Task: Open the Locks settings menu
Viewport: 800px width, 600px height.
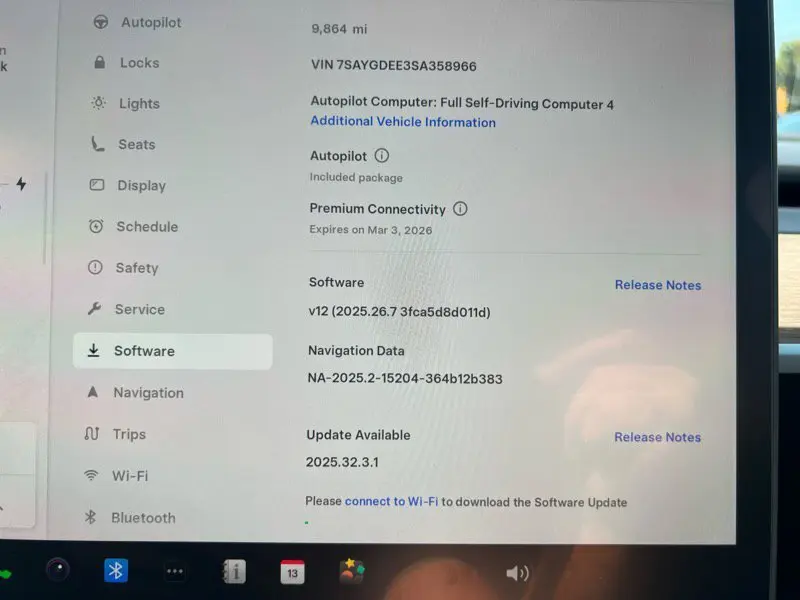Action: pyautogui.click(x=128, y=63)
